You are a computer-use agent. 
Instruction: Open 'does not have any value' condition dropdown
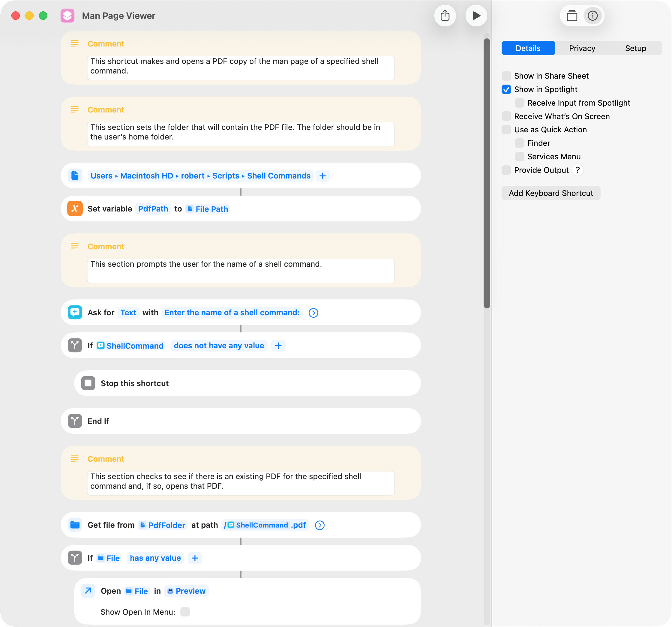[x=219, y=345]
